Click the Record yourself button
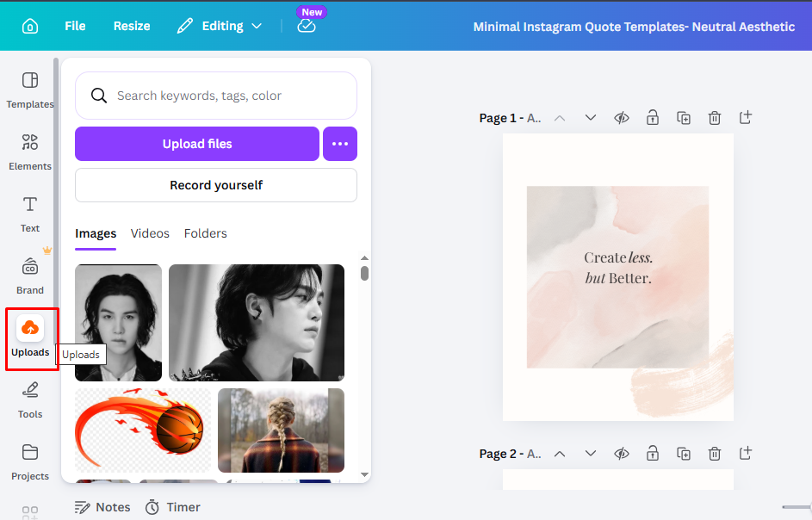The height and width of the screenshot is (520, 812). tap(216, 185)
